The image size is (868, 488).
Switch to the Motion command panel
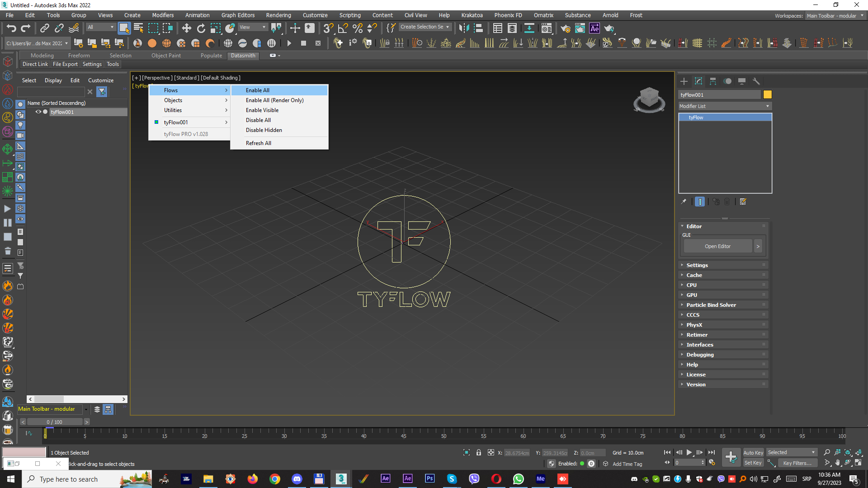pyautogui.click(x=727, y=81)
